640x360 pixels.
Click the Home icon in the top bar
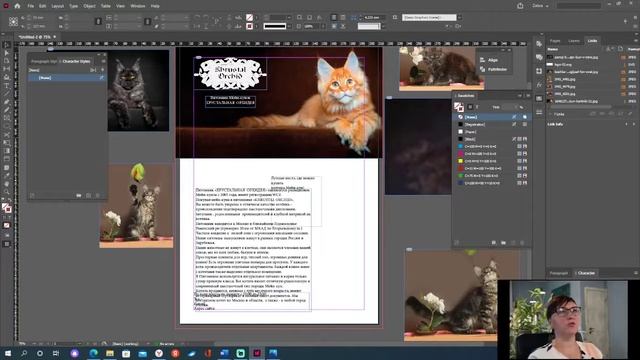17,6
